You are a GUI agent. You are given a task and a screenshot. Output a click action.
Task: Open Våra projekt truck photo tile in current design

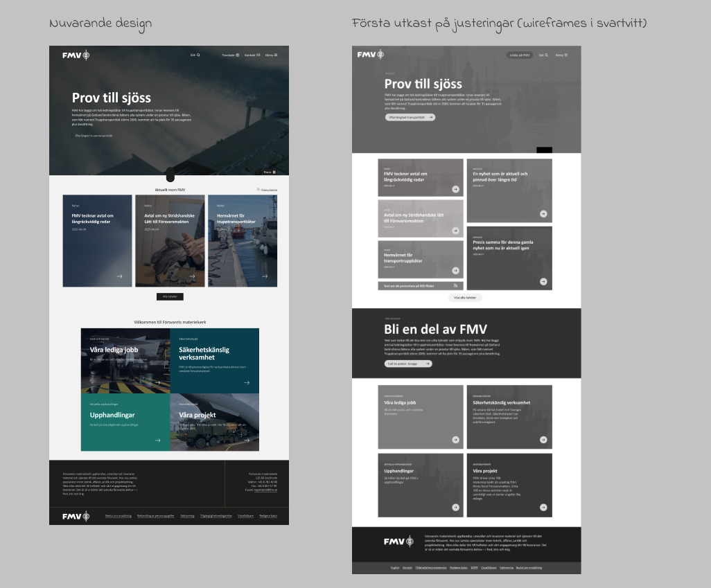215,422
